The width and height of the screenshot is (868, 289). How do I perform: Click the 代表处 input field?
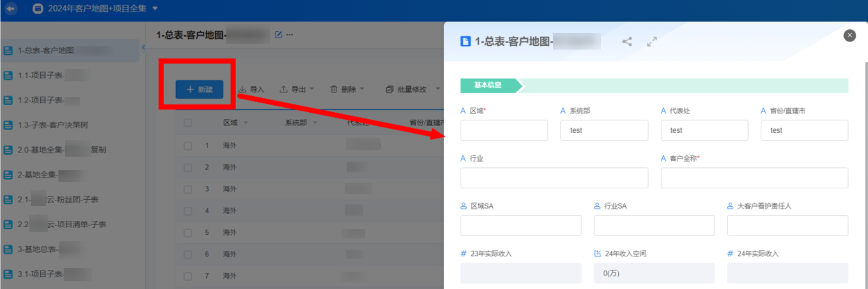704,130
